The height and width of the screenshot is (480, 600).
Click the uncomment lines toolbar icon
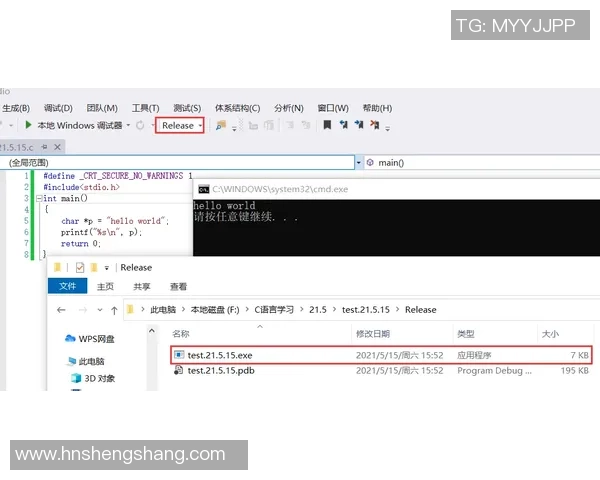269,125
